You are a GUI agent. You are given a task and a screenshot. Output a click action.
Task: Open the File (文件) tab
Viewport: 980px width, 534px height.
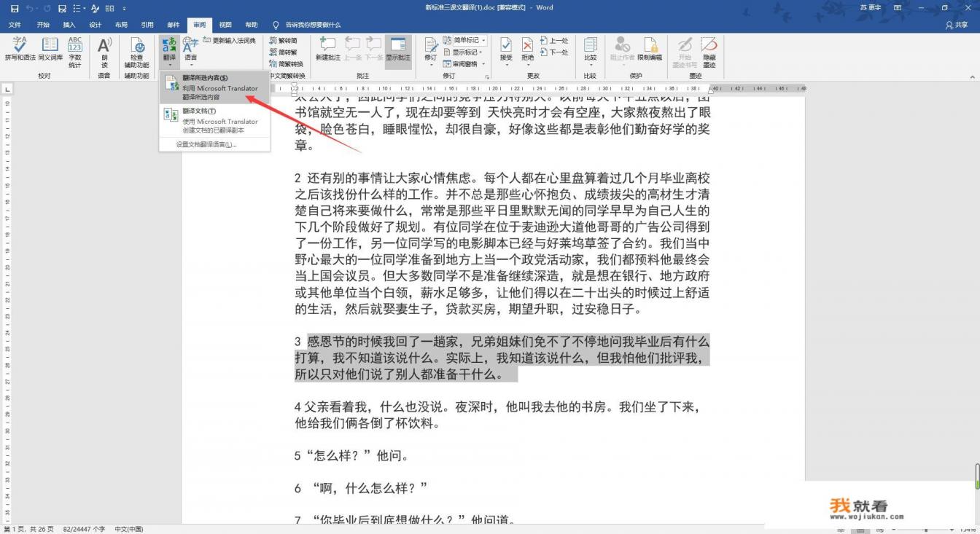tap(15, 25)
